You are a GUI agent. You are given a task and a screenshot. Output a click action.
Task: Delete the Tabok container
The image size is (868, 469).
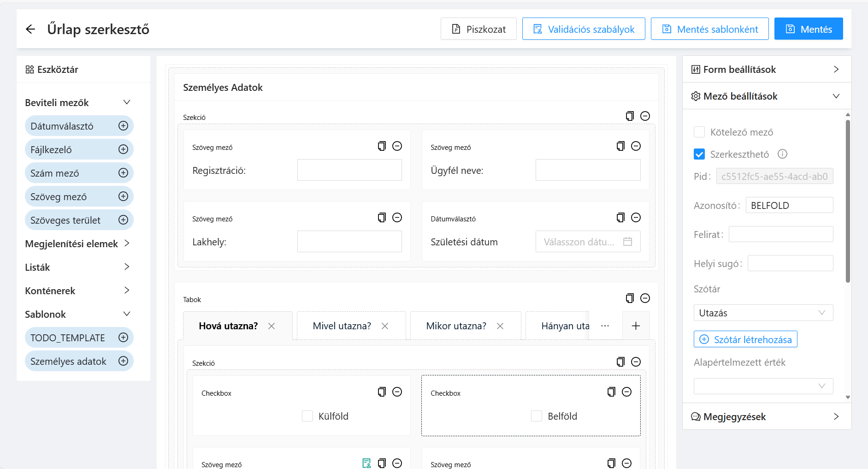(x=645, y=298)
